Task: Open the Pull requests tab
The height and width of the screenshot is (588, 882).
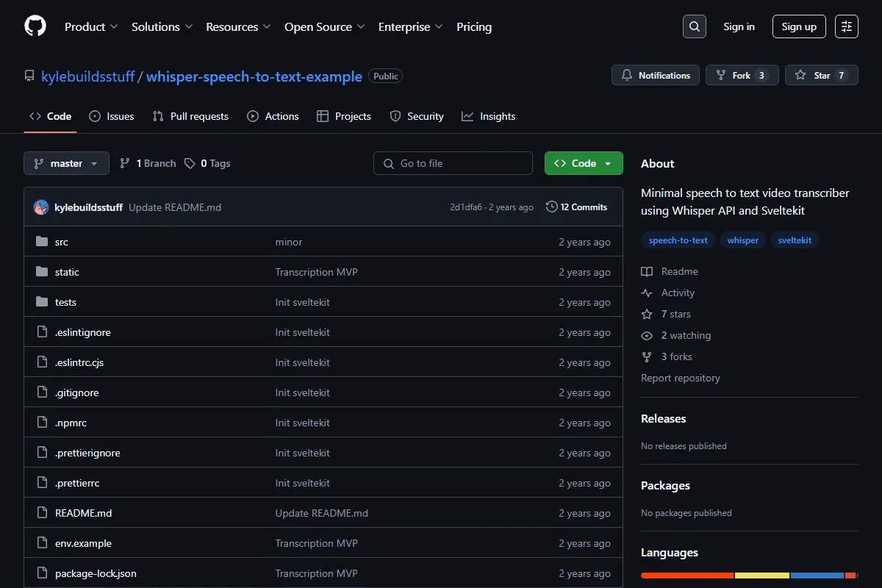Action: [190, 116]
